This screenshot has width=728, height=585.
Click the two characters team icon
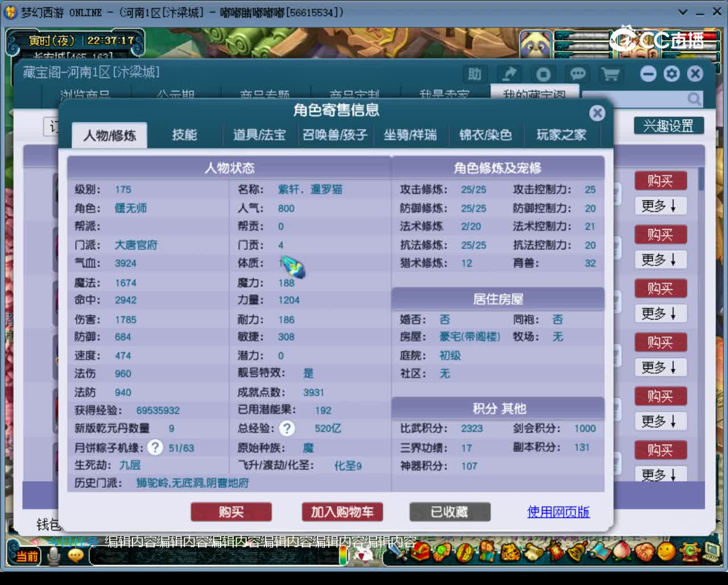coord(487,551)
